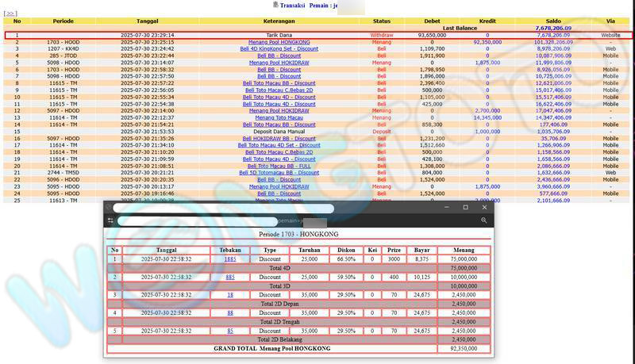Select the Periode column header
This screenshot has height=364, width=635.
(x=63, y=21)
